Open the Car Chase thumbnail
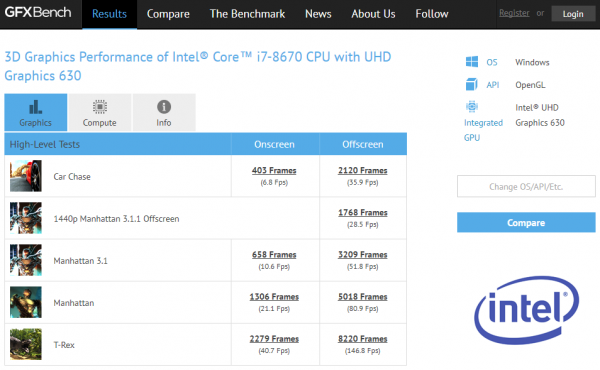 (26, 176)
